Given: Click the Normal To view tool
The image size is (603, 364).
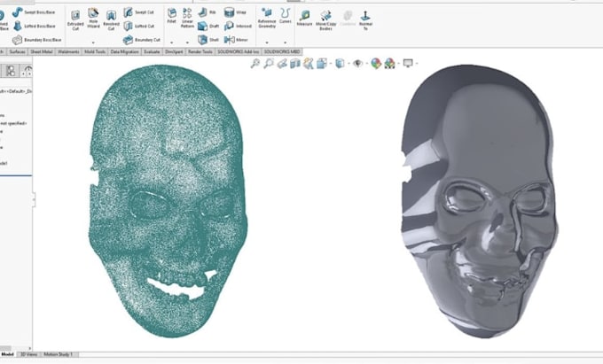Looking at the screenshot, I should click(x=365, y=20).
